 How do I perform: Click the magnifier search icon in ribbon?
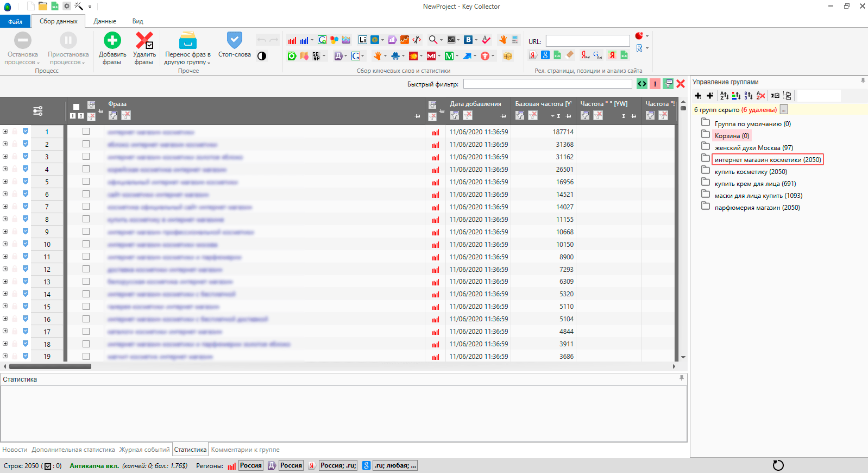[433, 40]
